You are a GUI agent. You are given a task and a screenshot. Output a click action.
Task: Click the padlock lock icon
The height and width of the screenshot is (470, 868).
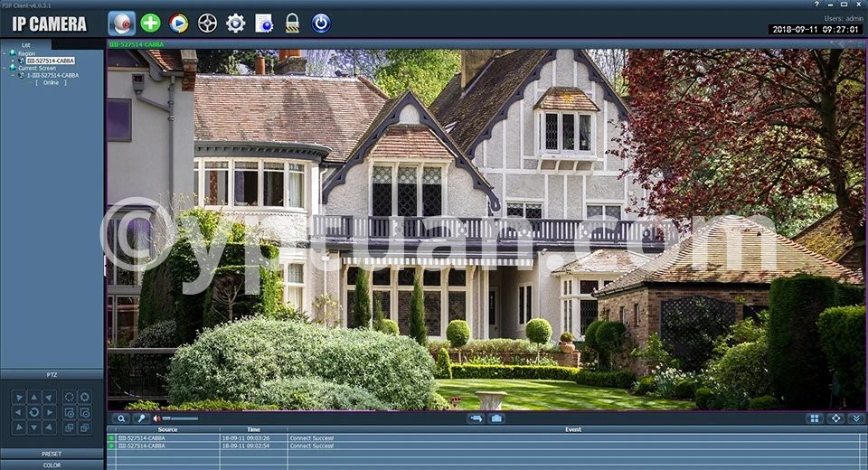click(x=292, y=23)
